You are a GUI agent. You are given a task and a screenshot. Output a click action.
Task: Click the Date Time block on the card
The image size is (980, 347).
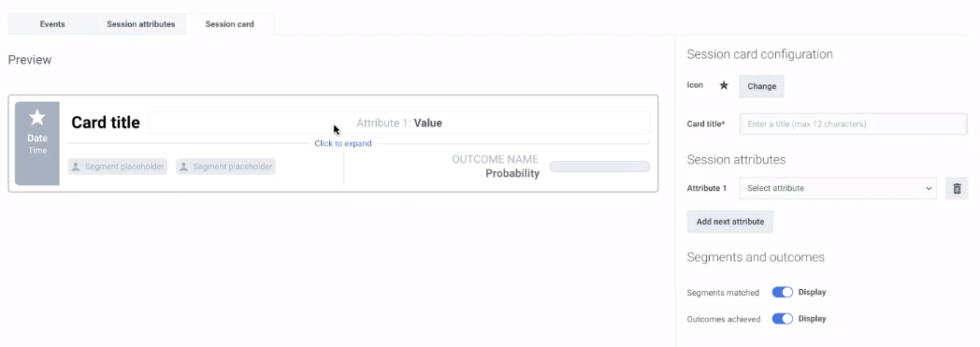pos(37,144)
